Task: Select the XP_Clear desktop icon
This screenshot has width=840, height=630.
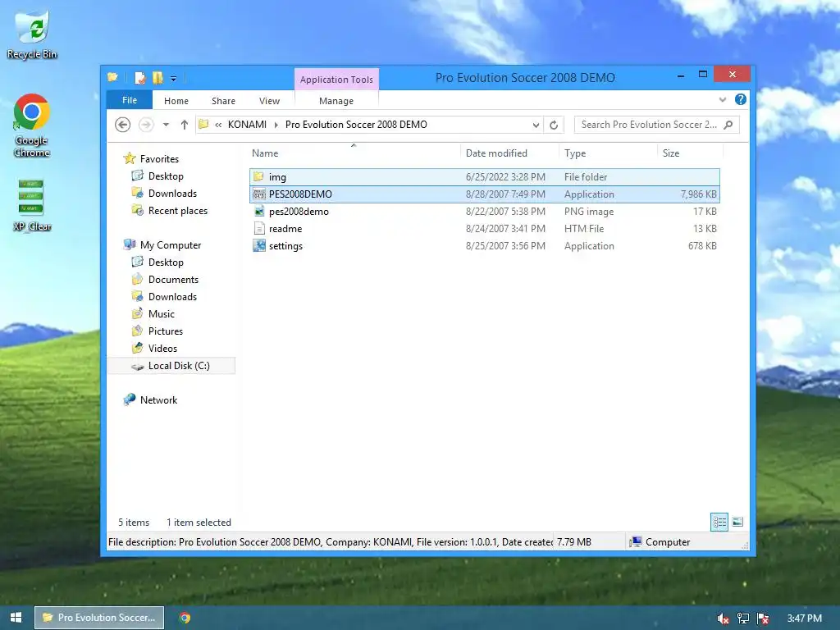Action: (x=32, y=206)
